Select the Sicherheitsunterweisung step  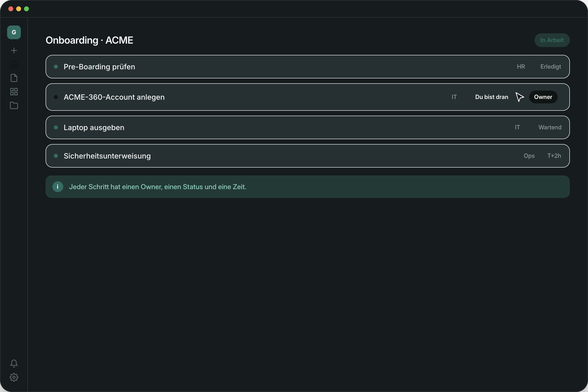(x=307, y=156)
